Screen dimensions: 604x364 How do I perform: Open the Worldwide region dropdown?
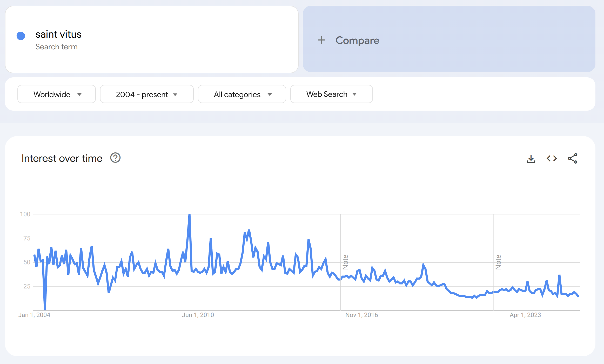point(57,94)
